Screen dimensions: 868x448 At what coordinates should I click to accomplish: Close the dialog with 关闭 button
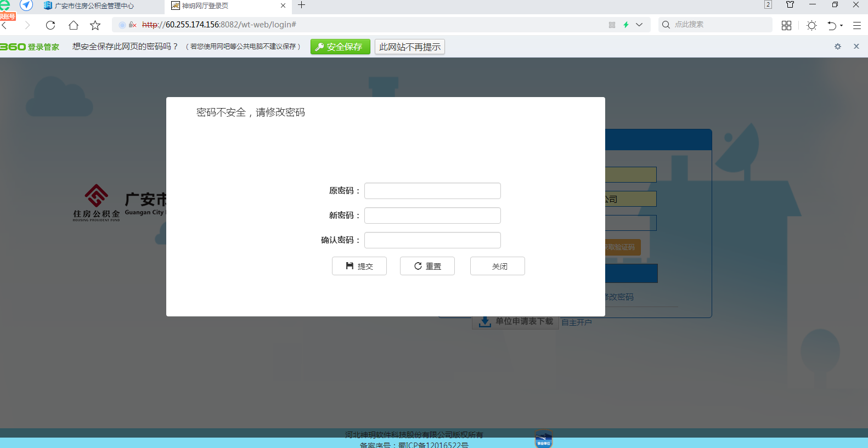click(498, 266)
